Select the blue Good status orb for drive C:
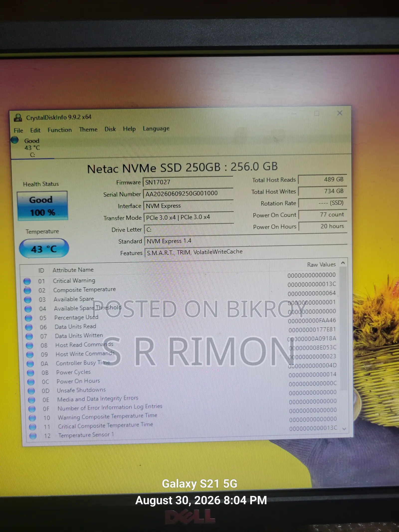 pos(15,140)
